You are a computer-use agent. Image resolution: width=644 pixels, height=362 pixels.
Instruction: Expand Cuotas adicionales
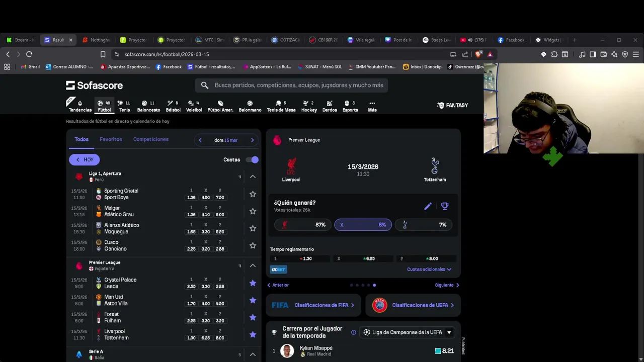(x=429, y=269)
